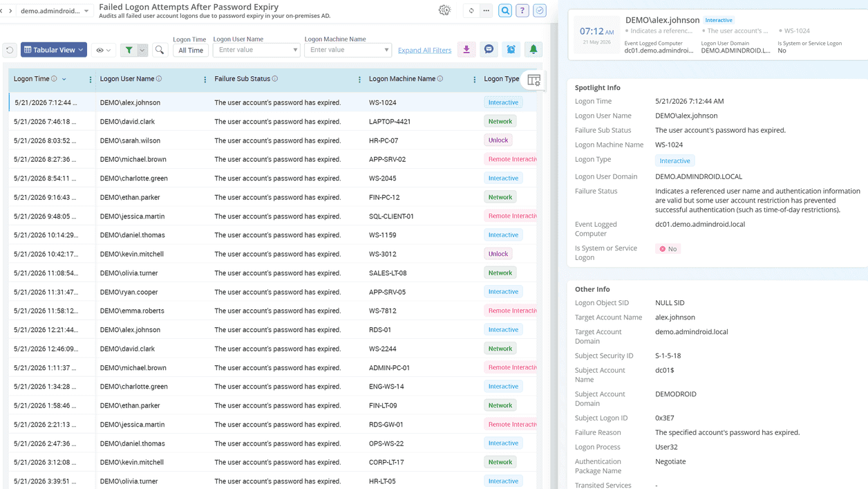
Task: Click the RDS-GW-01 machine name cell
Action: point(386,425)
